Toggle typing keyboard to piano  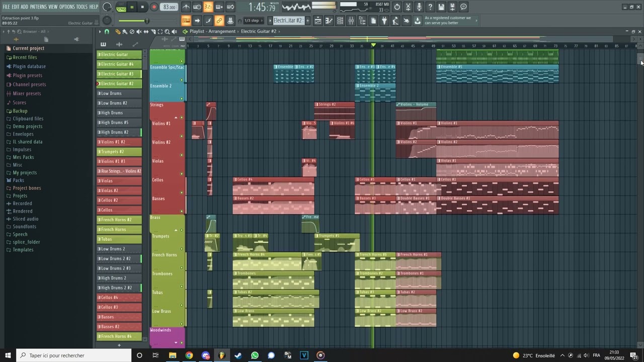coord(186,21)
